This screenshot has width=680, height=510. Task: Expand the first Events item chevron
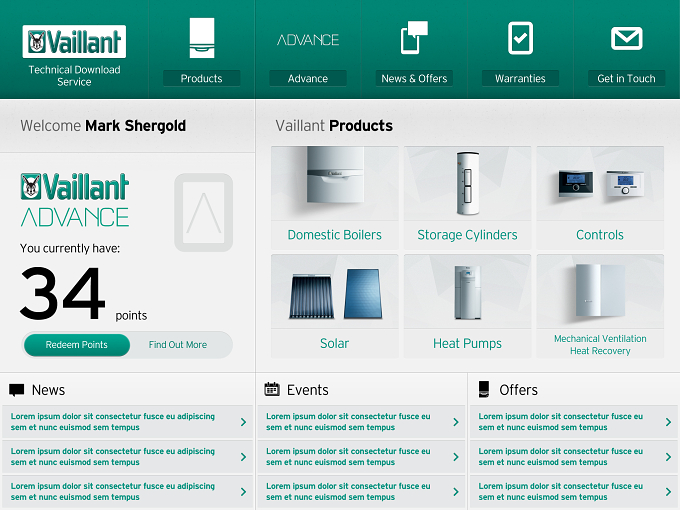pyautogui.click(x=456, y=422)
